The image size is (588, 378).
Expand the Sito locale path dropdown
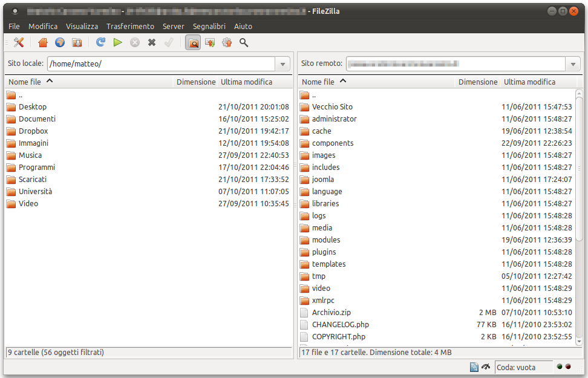tap(283, 64)
